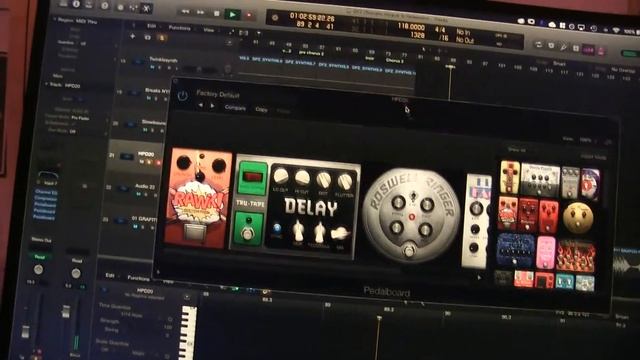The width and height of the screenshot is (640, 360).
Task: Select the flame-pattern pedal in browser
Action: click(576, 256)
